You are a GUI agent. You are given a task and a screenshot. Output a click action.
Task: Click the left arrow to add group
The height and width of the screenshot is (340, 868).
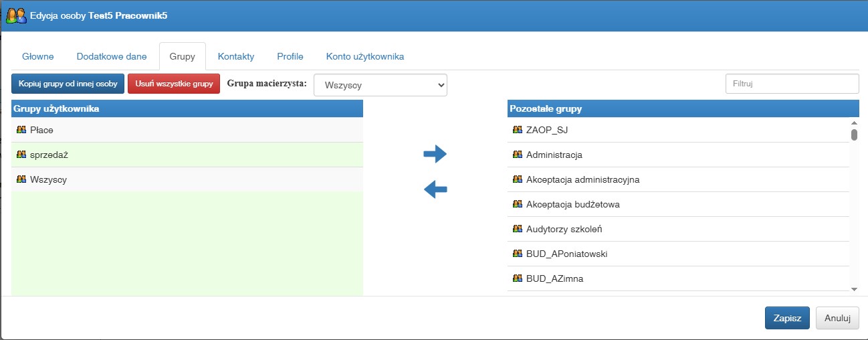click(x=435, y=190)
